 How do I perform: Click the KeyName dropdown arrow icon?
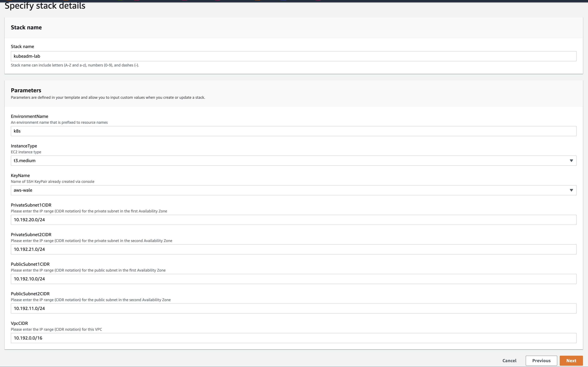pos(571,190)
